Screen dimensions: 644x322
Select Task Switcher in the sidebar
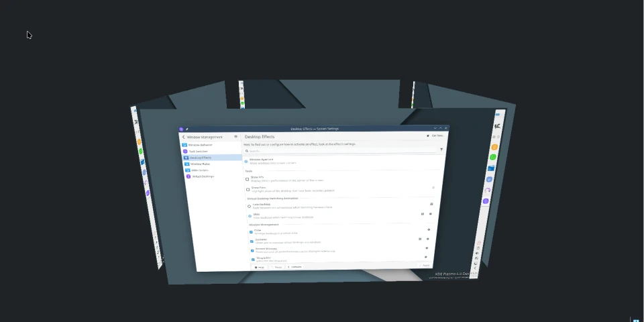coord(199,152)
